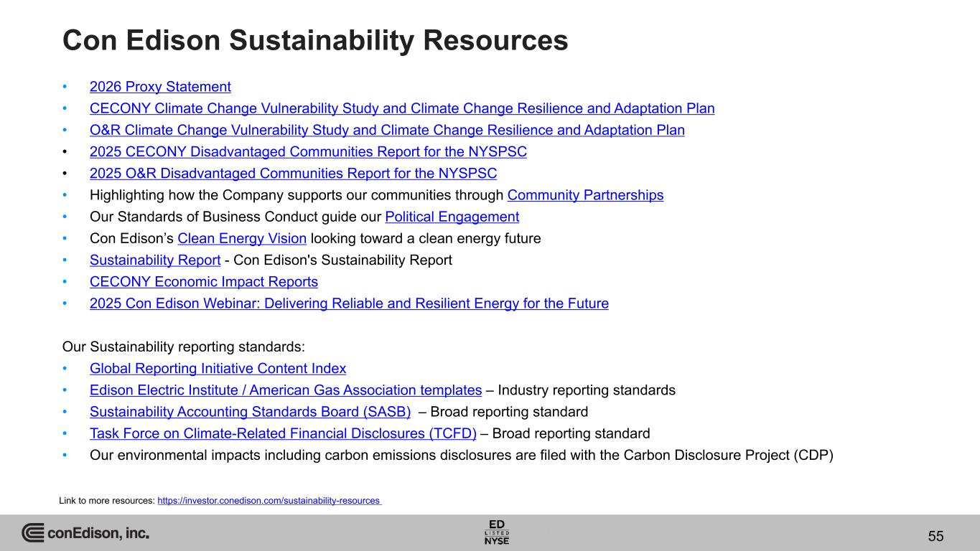Viewport: 980px width, 551px height.
Task: Open 2025 O&R Disadvantaged Communities Report link
Action: [293, 174]
